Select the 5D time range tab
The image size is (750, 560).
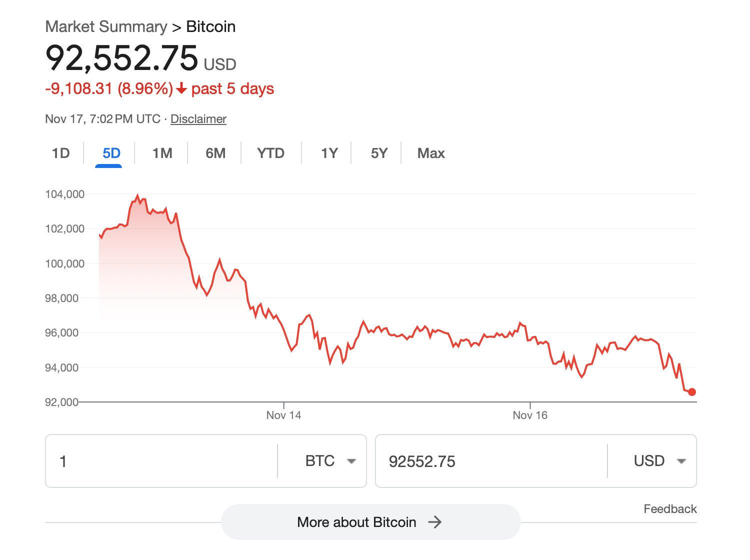click(x=111, y=153)
